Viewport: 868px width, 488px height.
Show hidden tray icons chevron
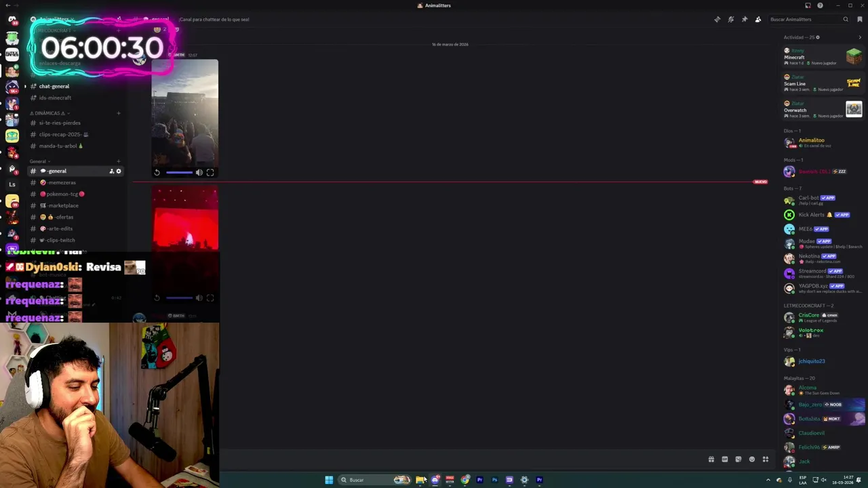coord(768,480)
